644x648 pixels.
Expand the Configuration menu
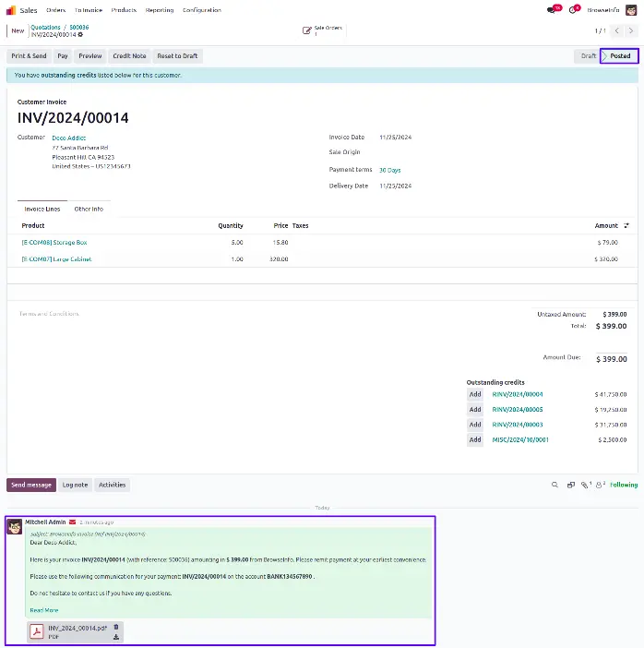(201, 10)
